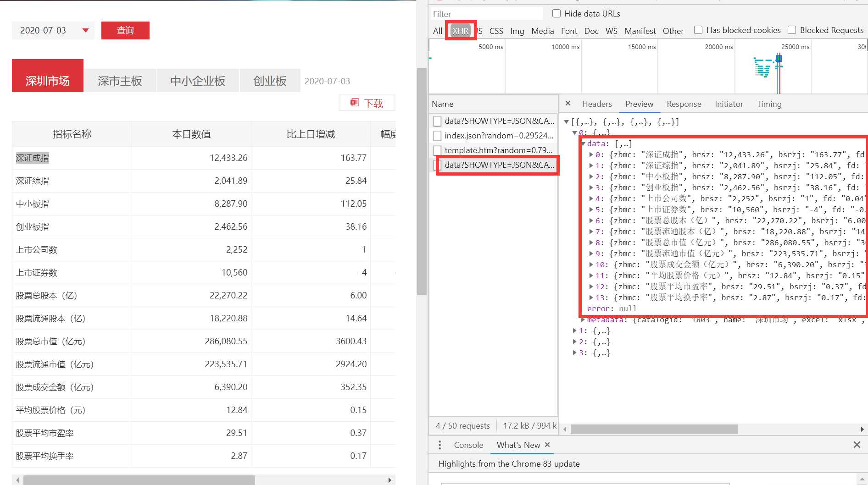Open the Preview tab
Screen dimensions: 868x485
pyautogui.click(x=639, y=104)
